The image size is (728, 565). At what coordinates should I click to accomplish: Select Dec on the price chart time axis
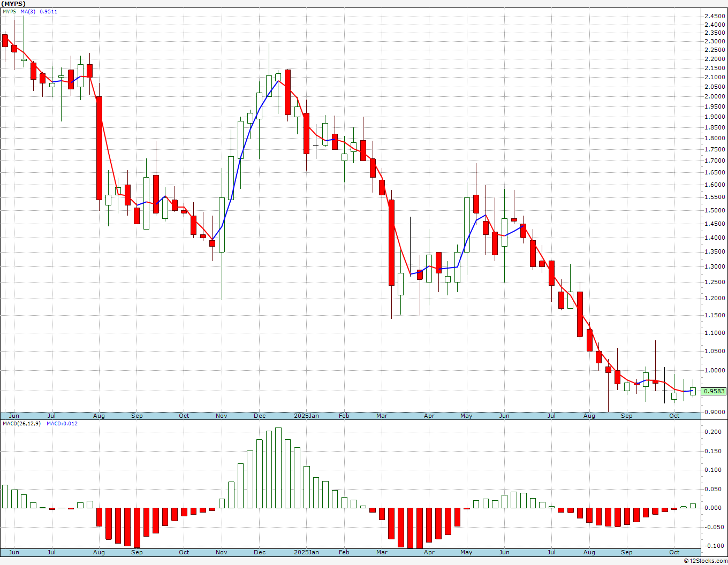pos(260,416)
